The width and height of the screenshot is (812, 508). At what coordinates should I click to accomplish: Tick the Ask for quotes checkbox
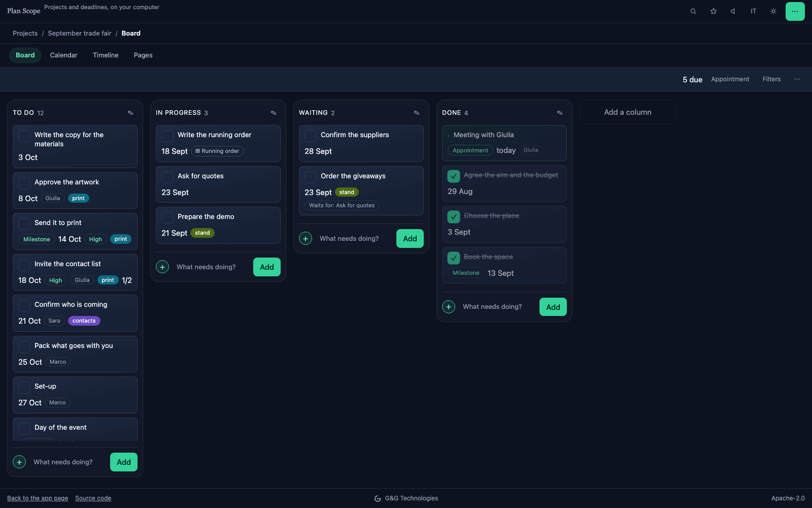[167, 177]
